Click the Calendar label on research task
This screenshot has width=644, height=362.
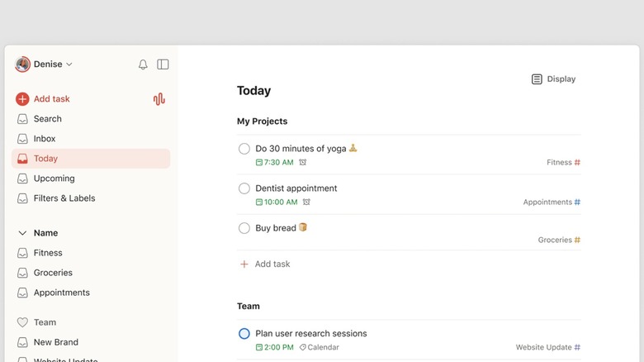coord(320,347)
